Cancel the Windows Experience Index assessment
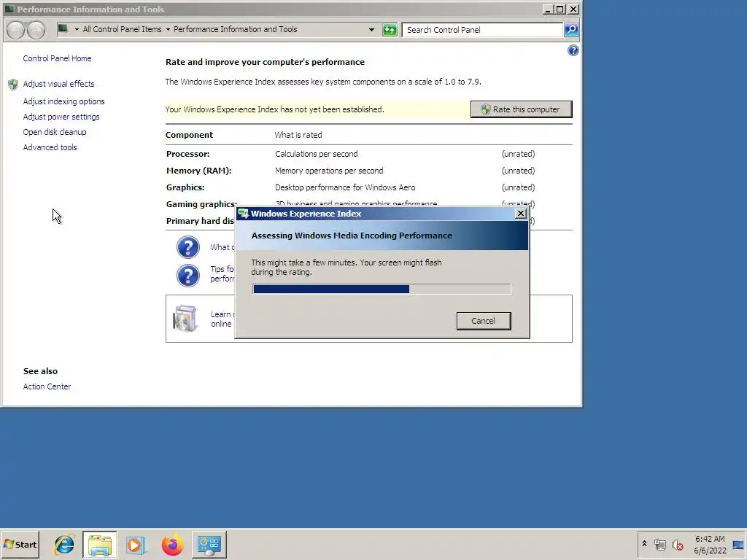 484,321
